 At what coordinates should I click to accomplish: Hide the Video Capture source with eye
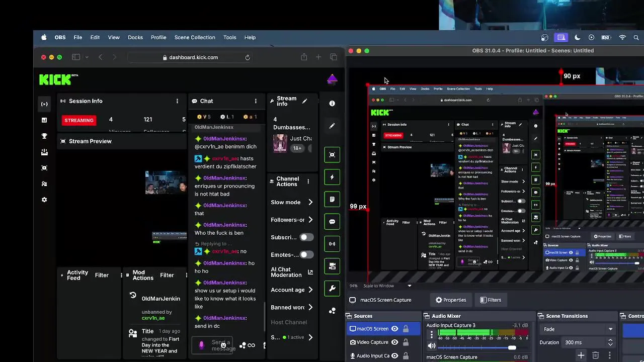(x=395, y=342)
